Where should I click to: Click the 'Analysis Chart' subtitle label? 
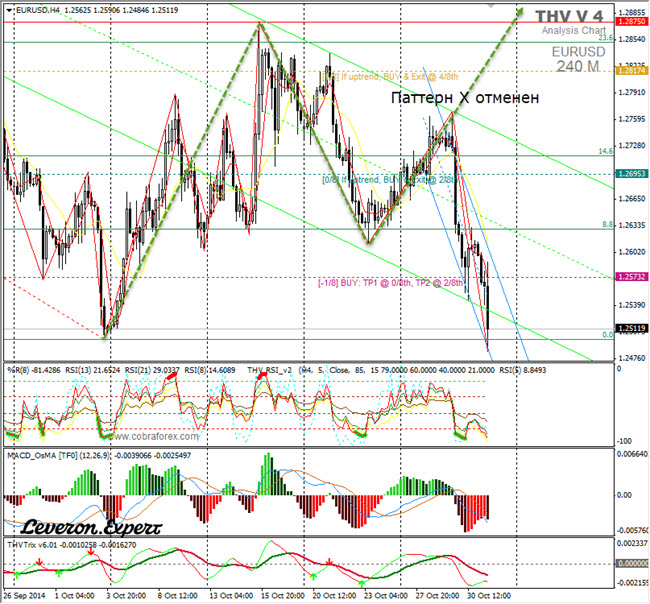point(574,30)
